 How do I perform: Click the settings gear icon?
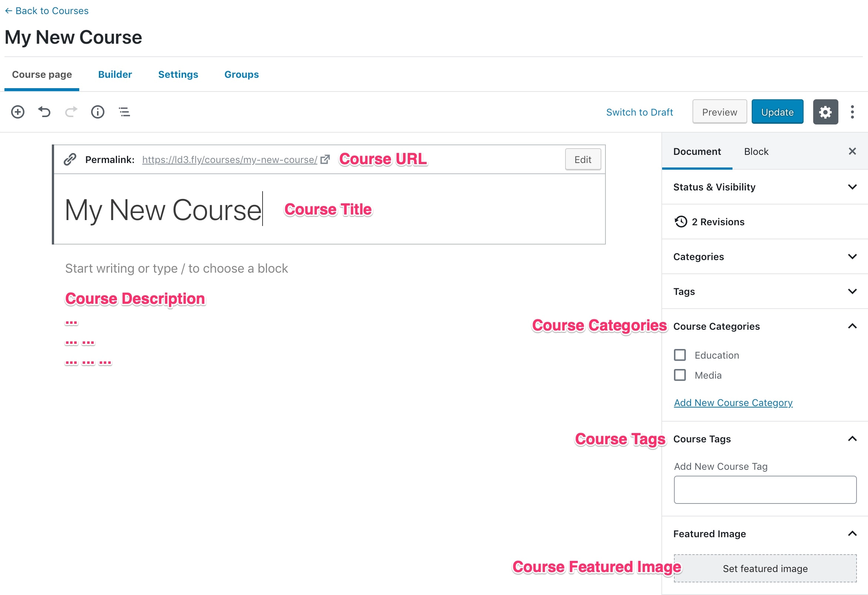[x=827, y=112]
